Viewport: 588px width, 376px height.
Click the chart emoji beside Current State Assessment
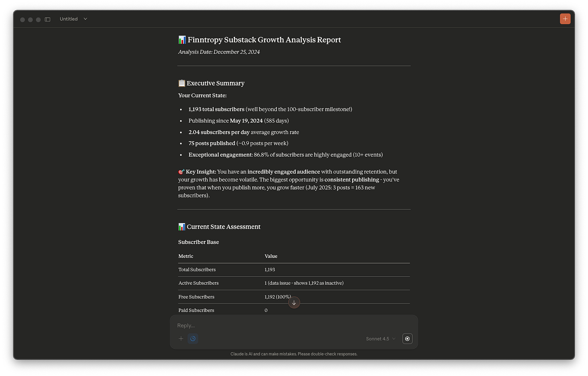point(182,227)
